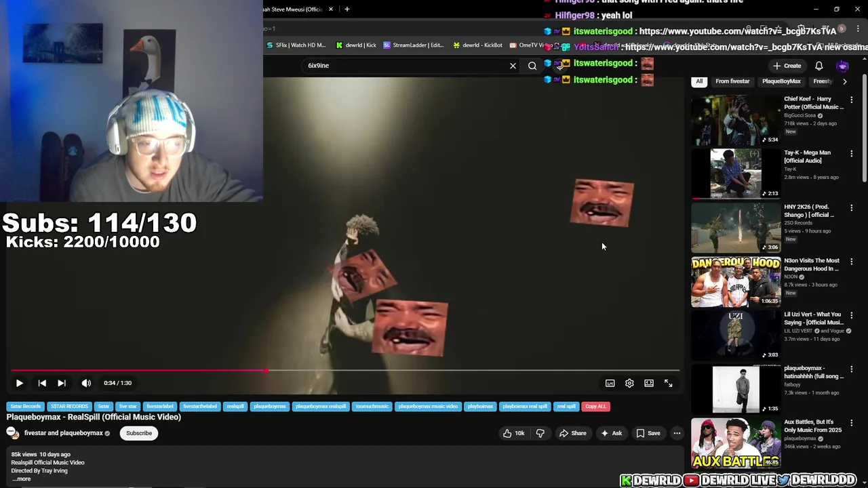868x488 pixels.
Task: Open StreamLadder bookmark
Action: click(x=414, y=45)
